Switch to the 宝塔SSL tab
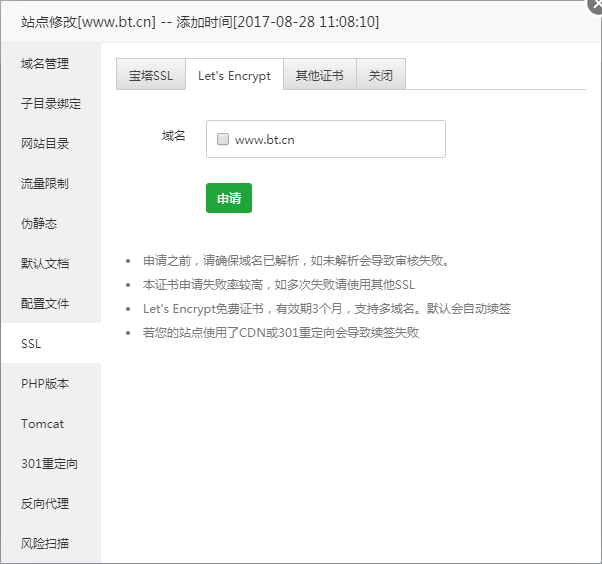This screenshot has width=602, height=564. [x=151, y=76]
